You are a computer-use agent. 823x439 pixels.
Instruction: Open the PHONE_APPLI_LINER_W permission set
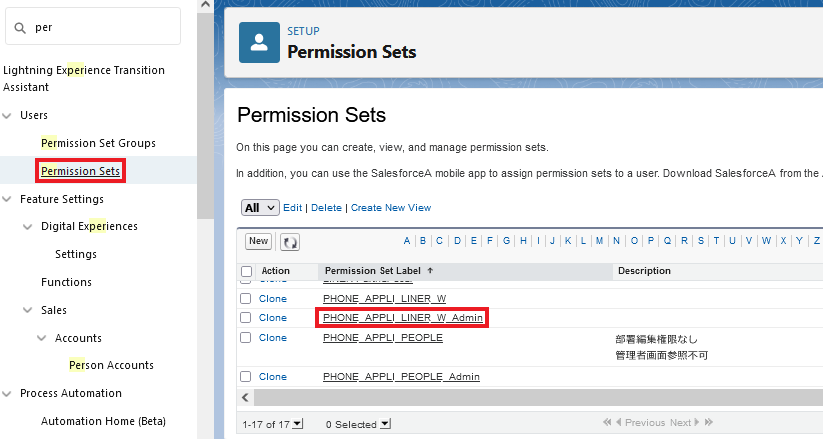[385, 298]
